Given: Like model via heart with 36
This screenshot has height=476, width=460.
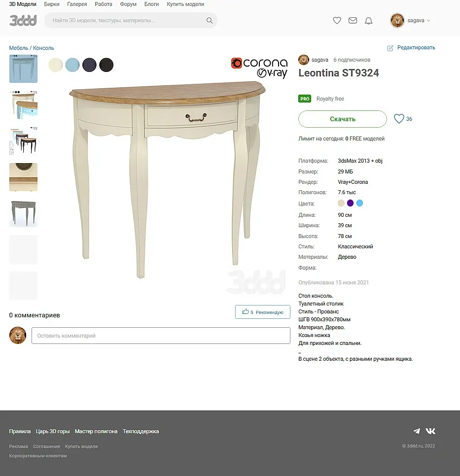Looking at the screenshot, I should pos(399,119).
